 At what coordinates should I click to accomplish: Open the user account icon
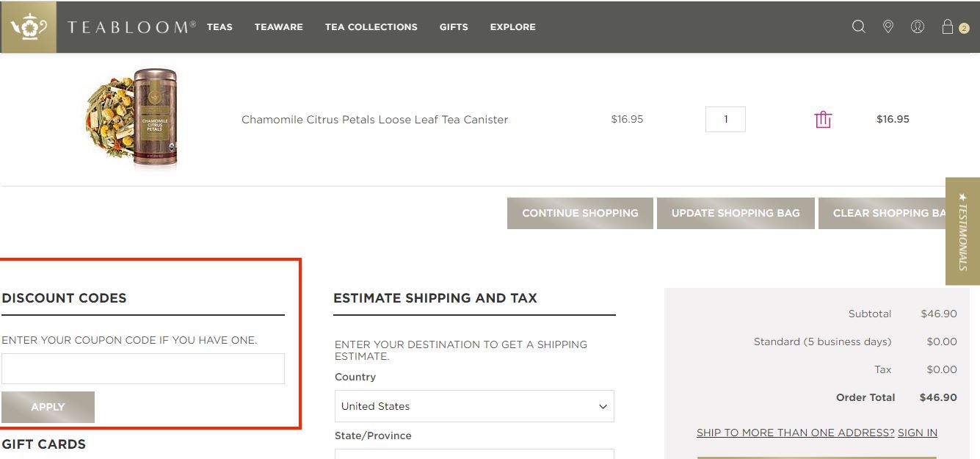coord(918,27)
